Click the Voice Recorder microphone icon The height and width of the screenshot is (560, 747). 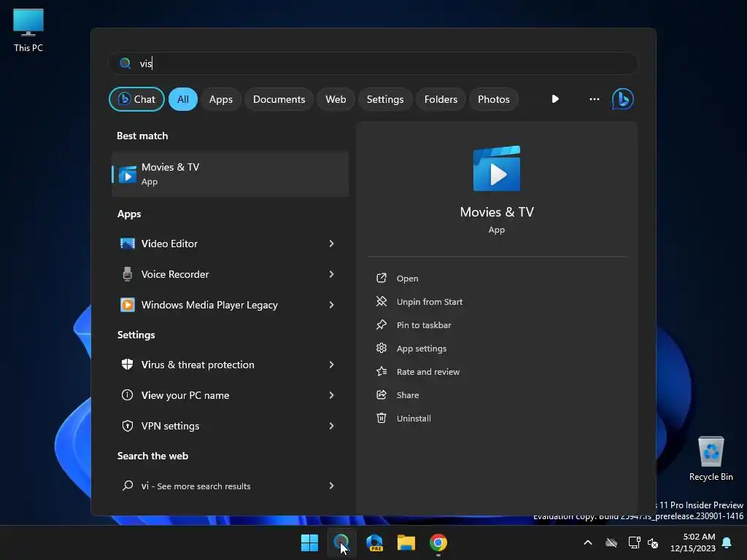tap(127, 274)
